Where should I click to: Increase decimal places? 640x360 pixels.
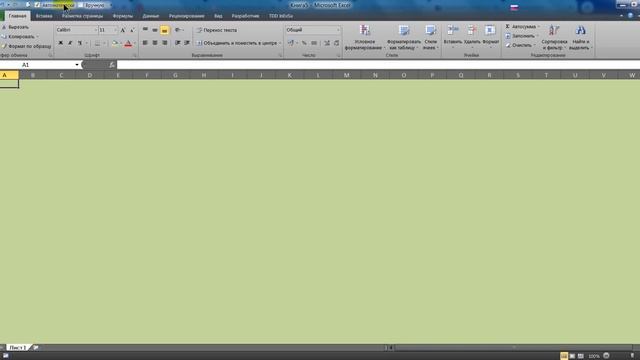(327, 43)
